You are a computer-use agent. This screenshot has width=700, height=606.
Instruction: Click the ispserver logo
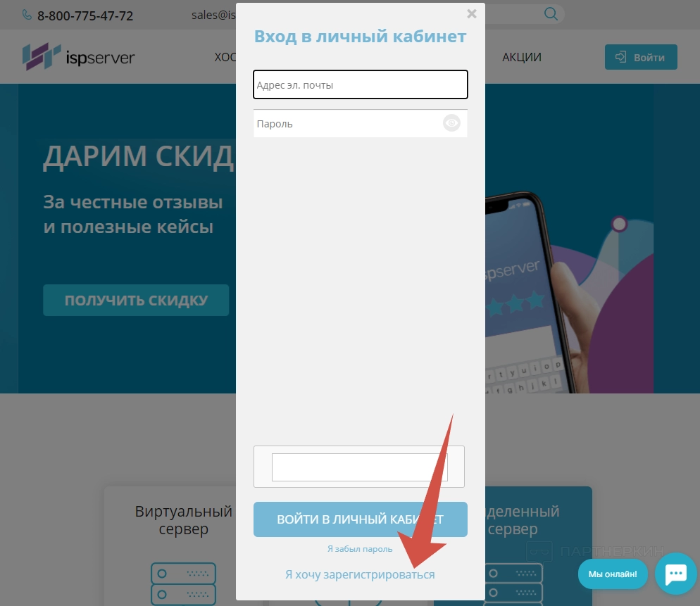(79, 57)
